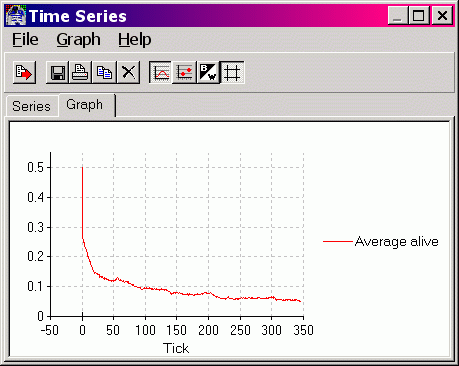Click the Average alive legend entry

(x=397, y=241)
